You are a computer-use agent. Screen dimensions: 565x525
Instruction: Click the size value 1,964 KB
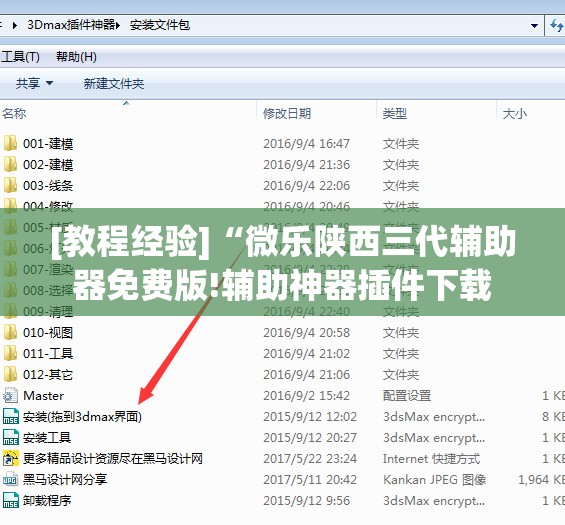(541, 480)
